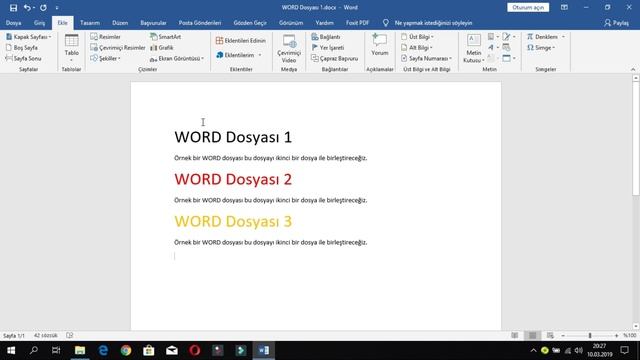Image resolution: width=640 pixels, height=360 pixels.
Task: Switch to the Giriş tab
Action: pyautogui.click(x=40, y=23)
